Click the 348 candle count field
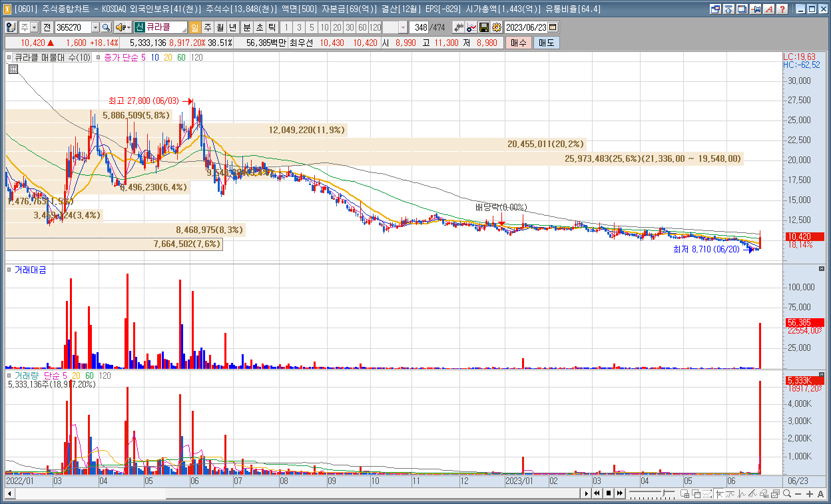This screenshot has height=504, width=831. 419,27
